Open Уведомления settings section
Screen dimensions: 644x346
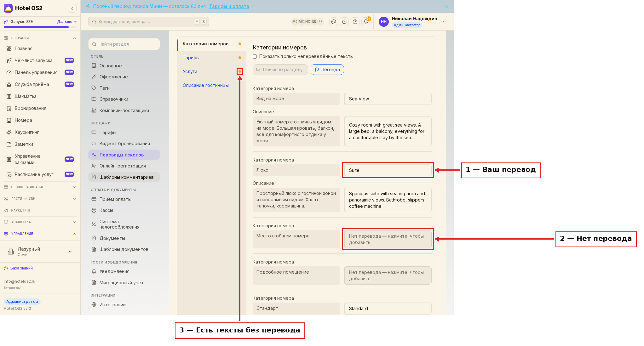[x=124, y=271]
